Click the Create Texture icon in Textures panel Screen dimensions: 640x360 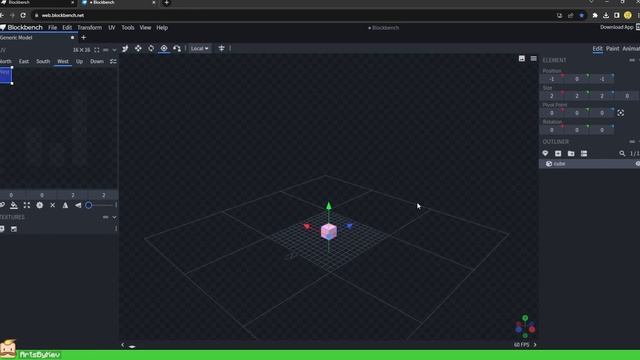(14, 229)
